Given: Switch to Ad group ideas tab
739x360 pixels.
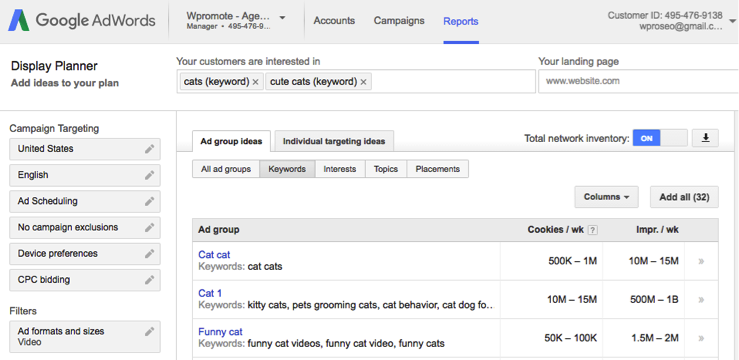Looking at the screenshot, I should click(x=231, y=141).
